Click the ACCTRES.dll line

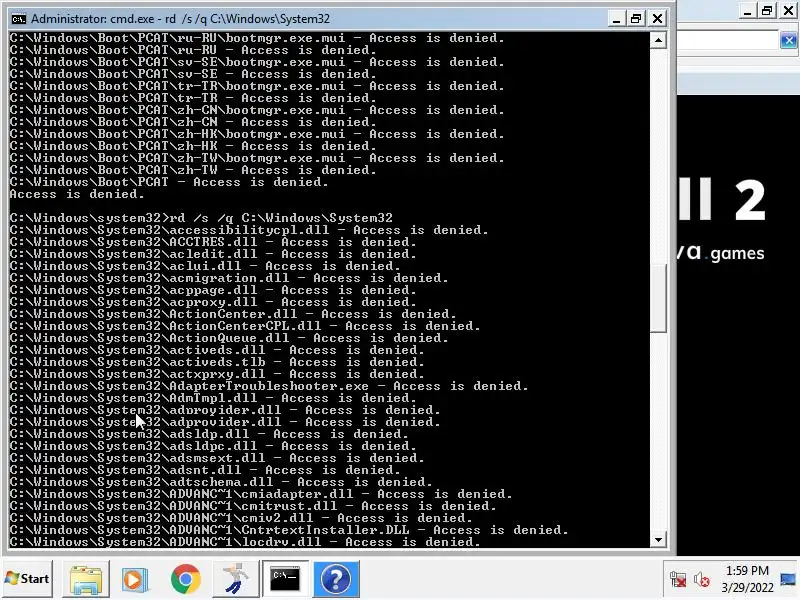pos(213,242)
